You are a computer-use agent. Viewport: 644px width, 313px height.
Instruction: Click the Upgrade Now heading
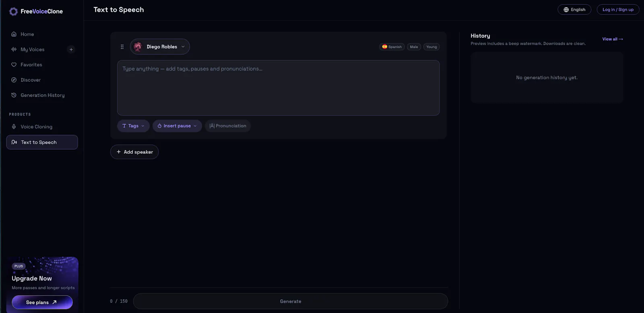click(32, 278)
